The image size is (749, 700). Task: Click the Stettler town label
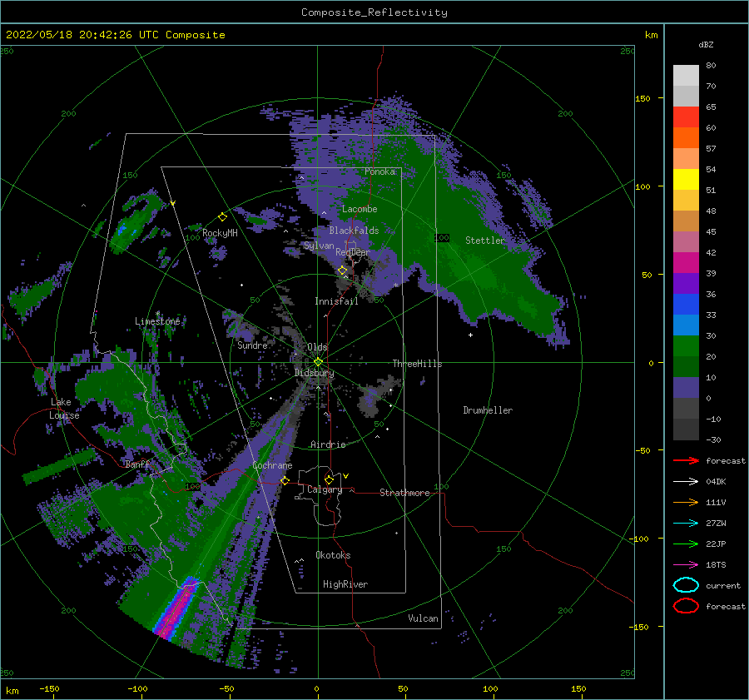pyautogui.click(x=485, y=241)
